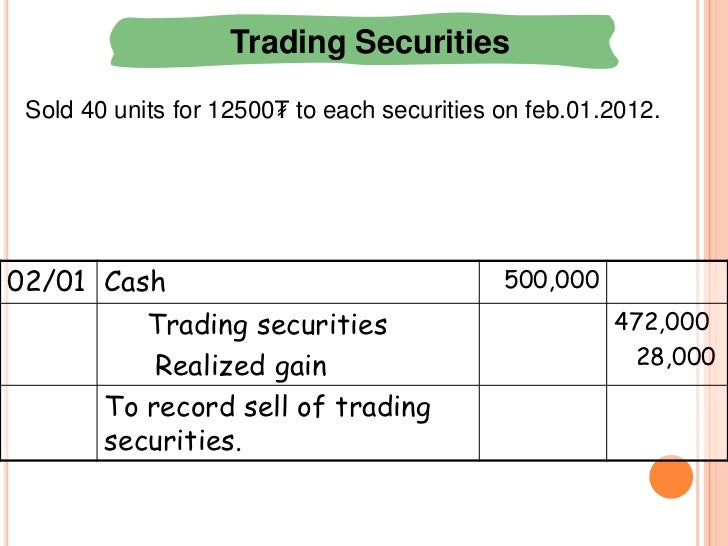Select the 472,000 credit amount
Screen dimensions: 728x546
662,321
